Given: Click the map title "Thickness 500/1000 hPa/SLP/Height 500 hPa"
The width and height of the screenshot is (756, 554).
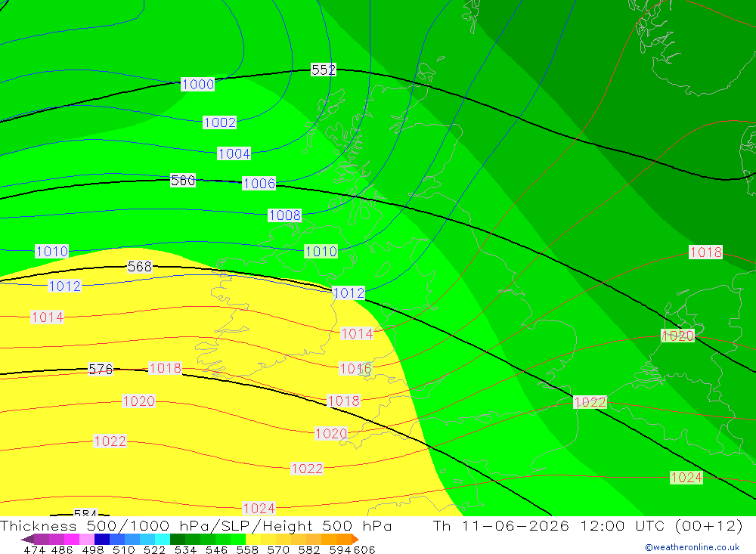Looking at the screenshot, I should (x=196, y=525).
